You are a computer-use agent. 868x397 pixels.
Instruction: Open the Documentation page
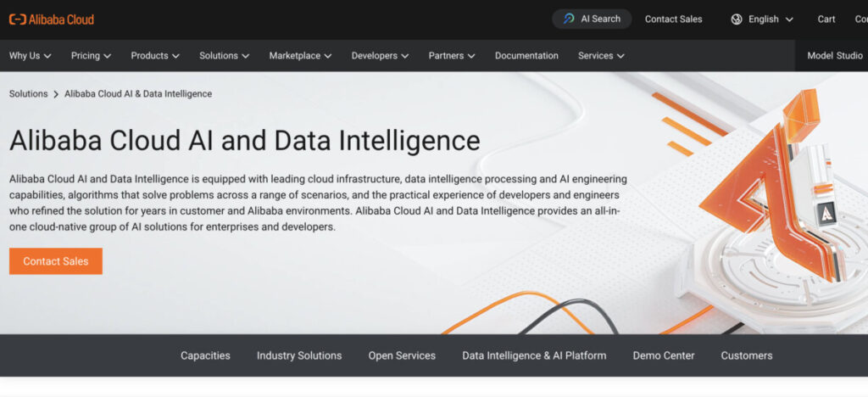[x=526, y=55]
